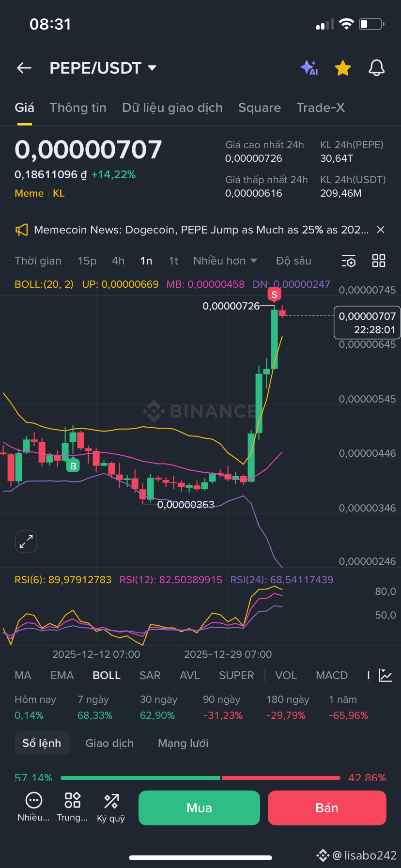401x868 pixels.
Task: Select the 1n timeframe
Action: coord(146,261)
